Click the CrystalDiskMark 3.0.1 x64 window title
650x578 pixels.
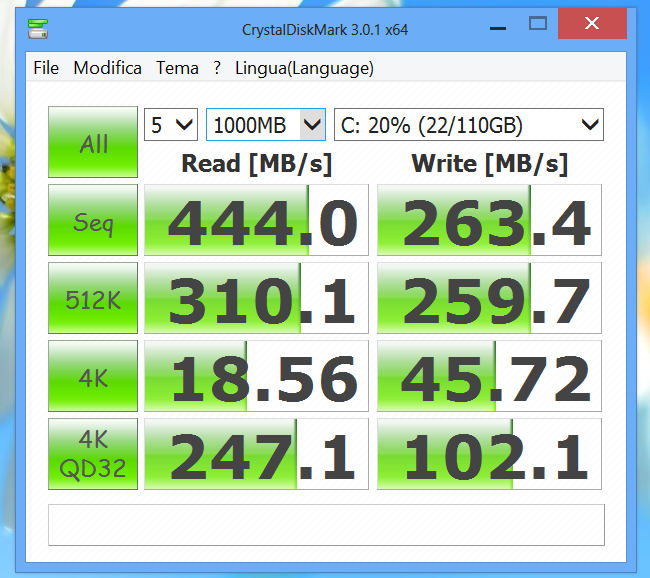(325, 29)
